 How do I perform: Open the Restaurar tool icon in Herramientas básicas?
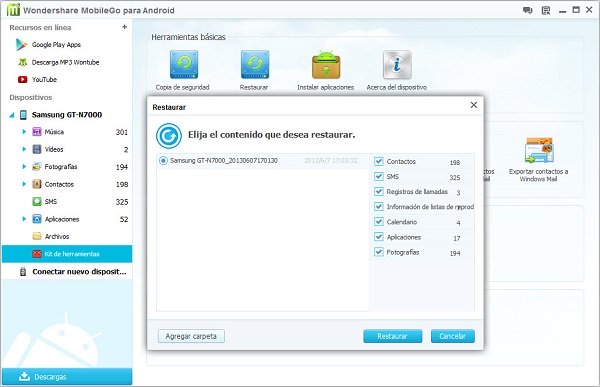[255, 65]
